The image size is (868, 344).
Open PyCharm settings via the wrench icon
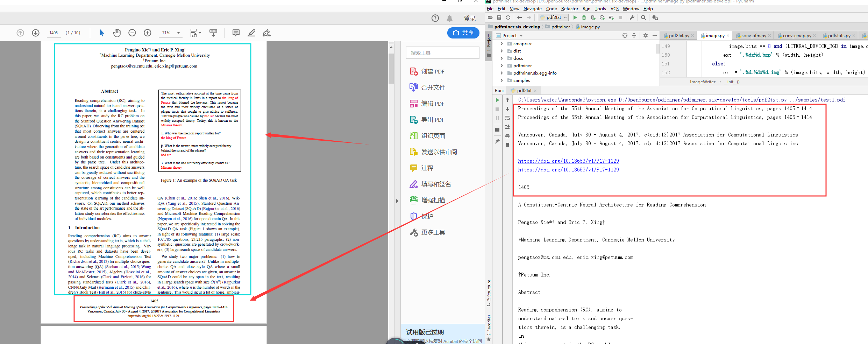tap(632, 17)
